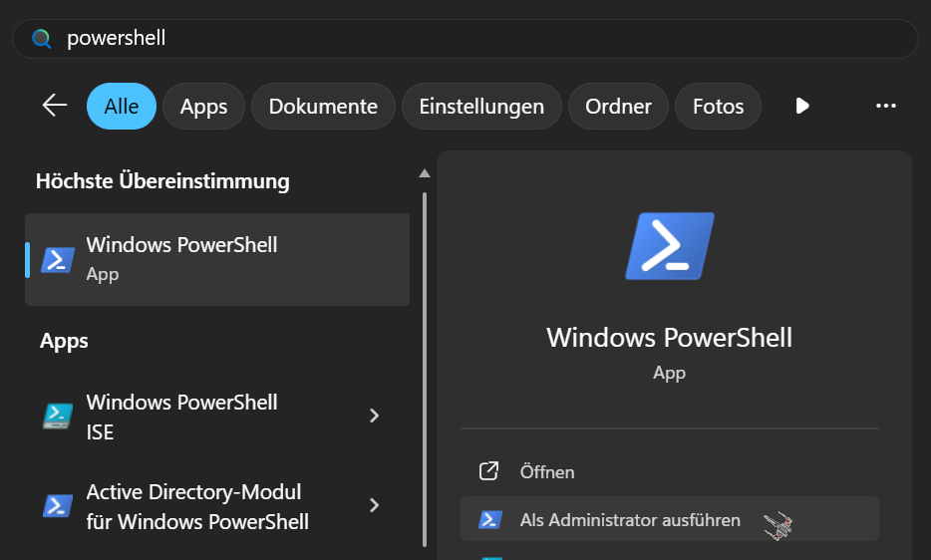Switch to the Dokumente filter tab
Screen dimensions: 931x560
pos(323,107)
